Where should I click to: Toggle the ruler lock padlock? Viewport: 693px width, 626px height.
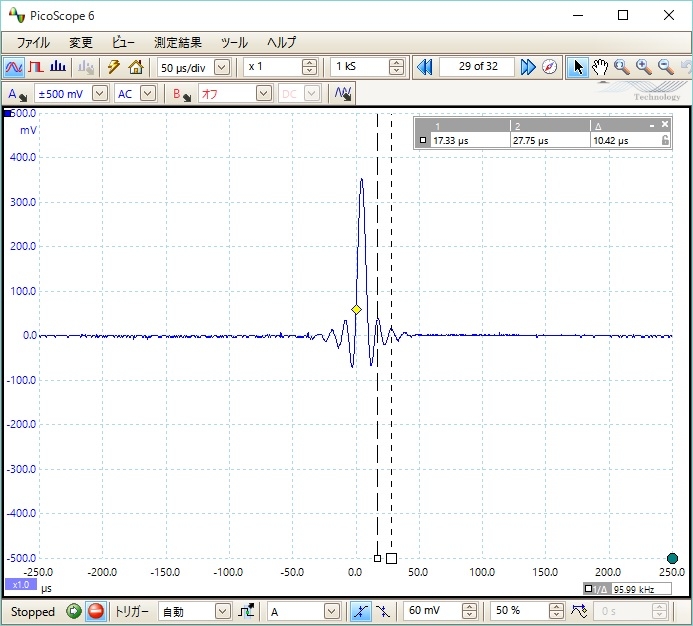click(x=665, y=141)
